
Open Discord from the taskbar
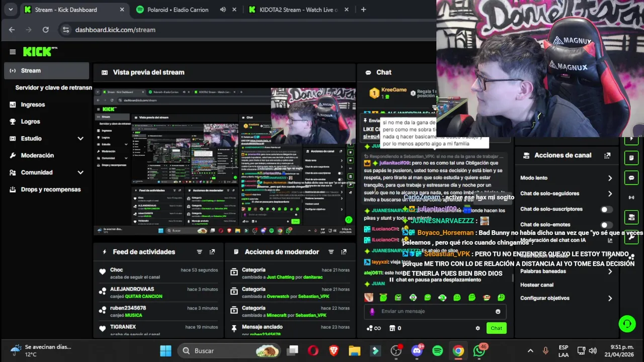[x=417, y=350]
